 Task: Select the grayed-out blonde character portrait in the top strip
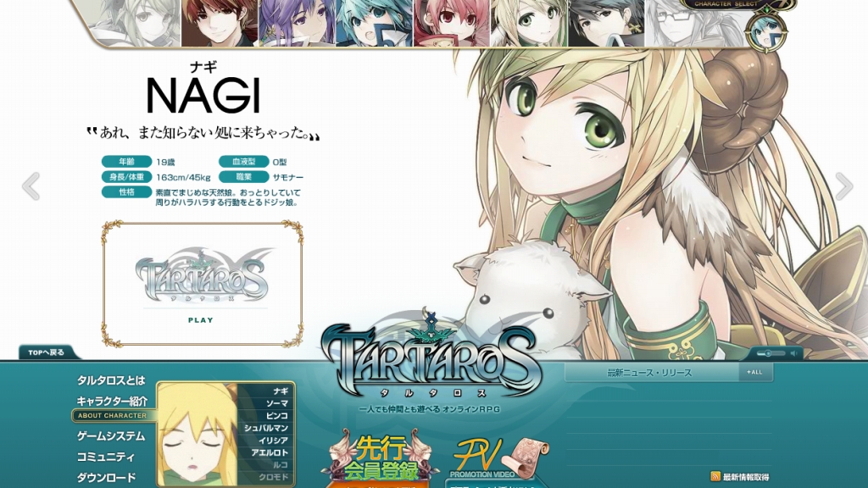(136, 22)
